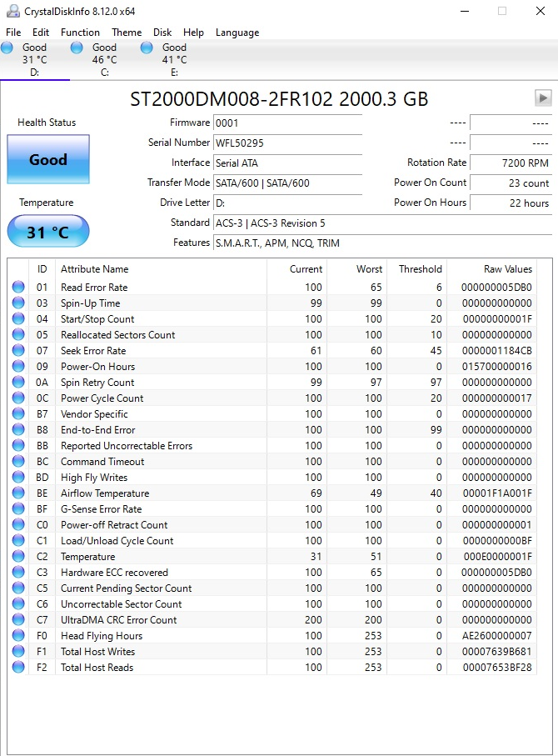
Task: Click the Firmware field showing 0001
Action: 287,123
